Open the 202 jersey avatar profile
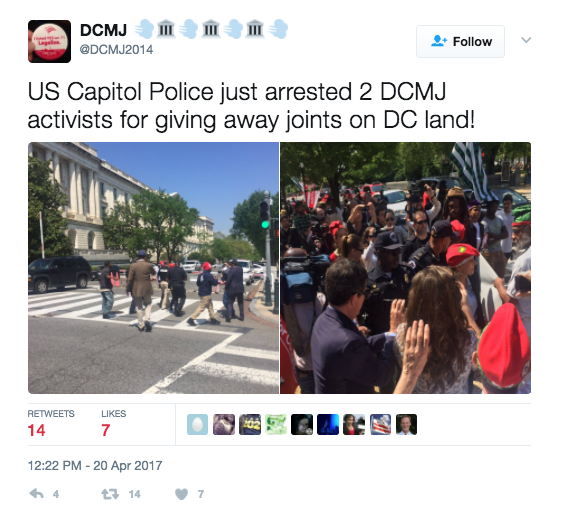 coord(250,424)
